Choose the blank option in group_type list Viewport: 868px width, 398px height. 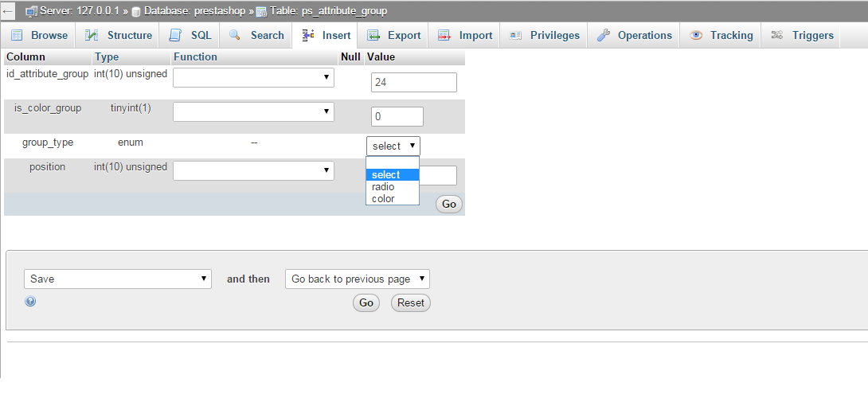[x=393, y=162]
